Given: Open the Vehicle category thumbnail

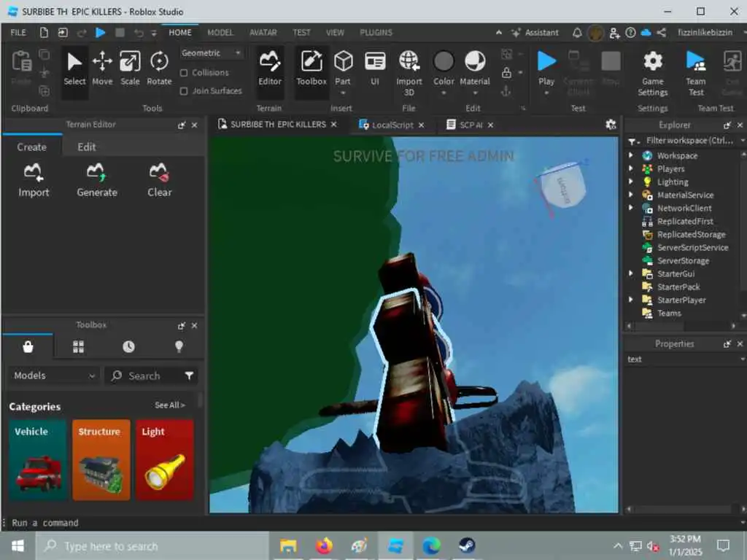Looking at the screenshot, I should point(37,459).
